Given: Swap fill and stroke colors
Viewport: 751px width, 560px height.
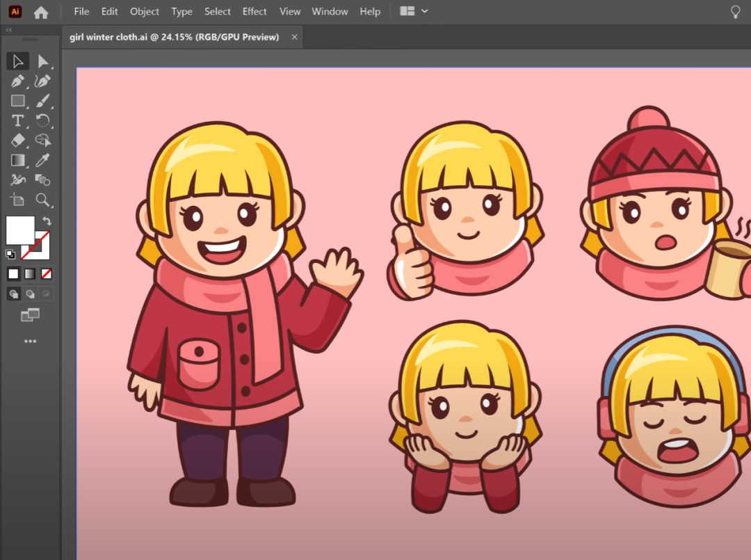Looking at the screenshot, I should point(47,221).
